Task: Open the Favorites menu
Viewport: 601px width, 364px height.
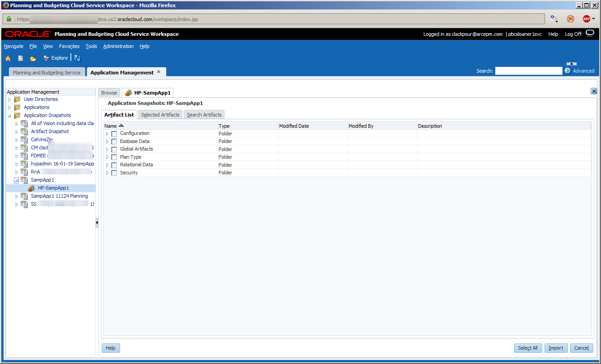Action: (69, 46)
